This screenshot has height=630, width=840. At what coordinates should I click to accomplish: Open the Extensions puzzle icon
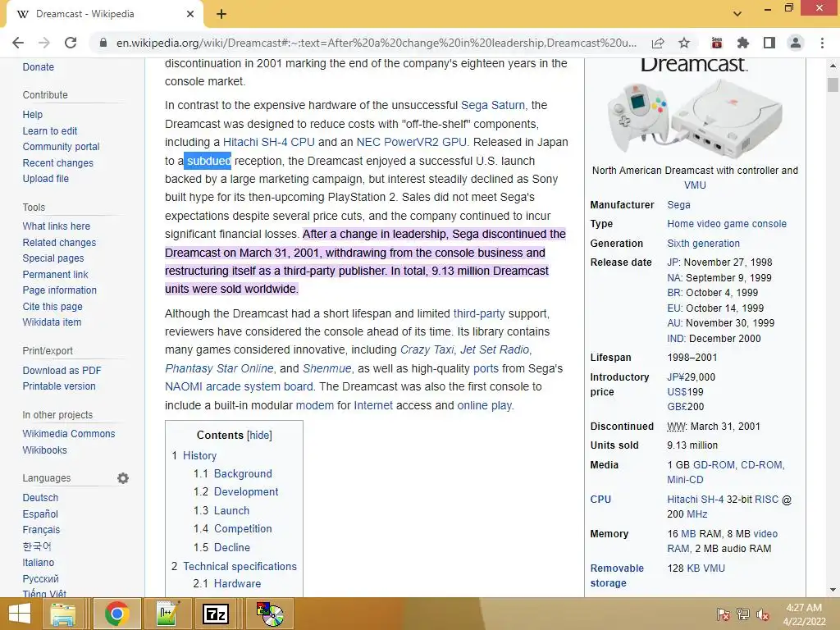pyautogui.click(x=743, y=43)
